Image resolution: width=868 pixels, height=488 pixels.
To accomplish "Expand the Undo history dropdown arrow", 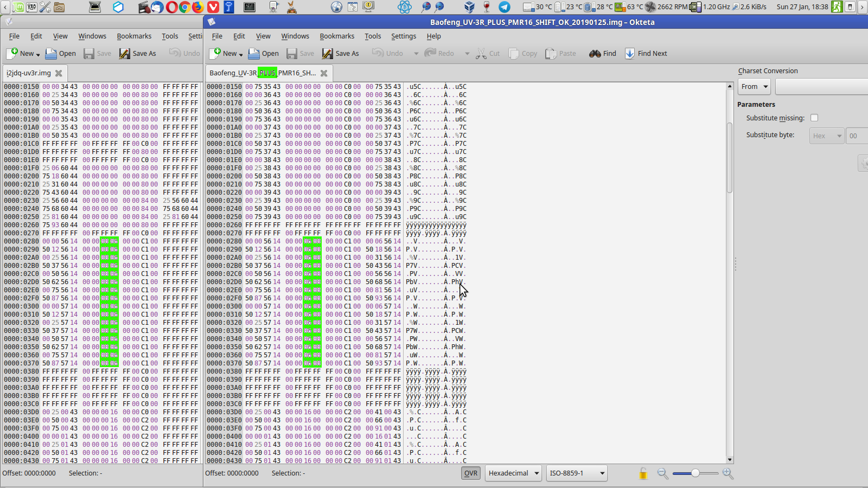I will tap(416, 54).
